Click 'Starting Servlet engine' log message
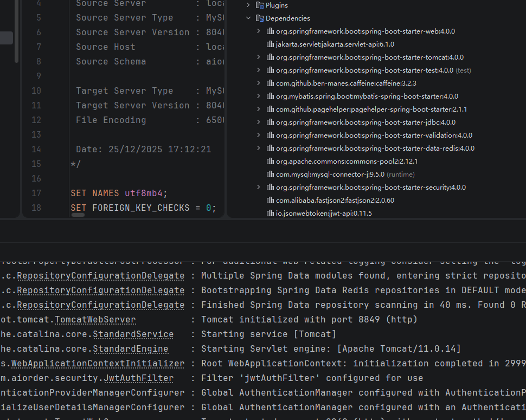This screenshot has width=526, height=420. click(x=331, y=349)
